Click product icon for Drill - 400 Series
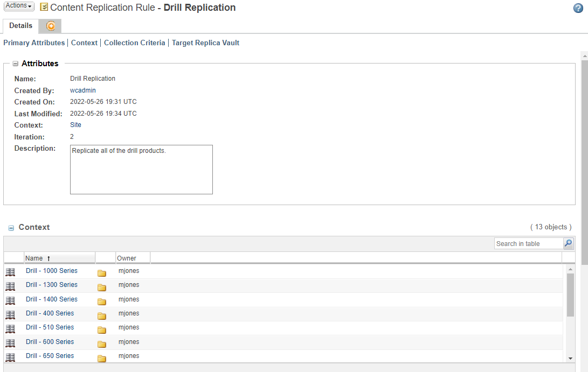The image size is (588, 372). [10, 315]
